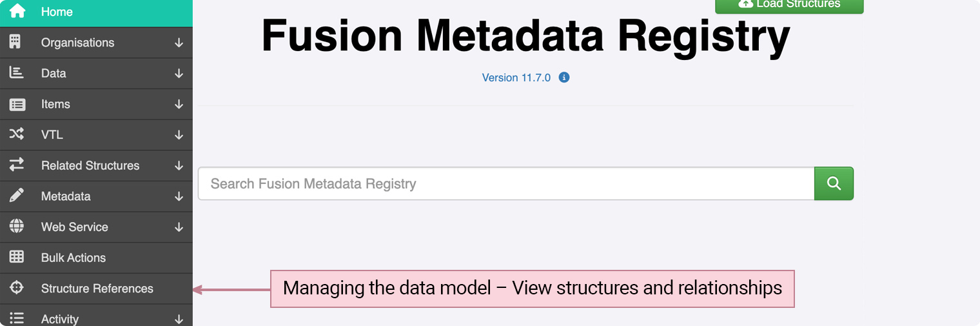Click the Data bar chart icon
Image resolution: width=980 pixels, height=326 pixels.
click(x=16, y=73)
